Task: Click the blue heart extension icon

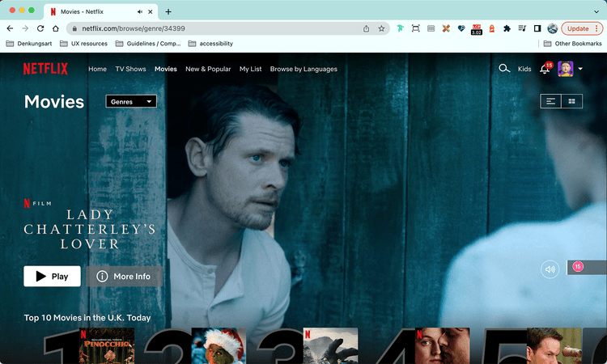Action: [x=461, y=28]
